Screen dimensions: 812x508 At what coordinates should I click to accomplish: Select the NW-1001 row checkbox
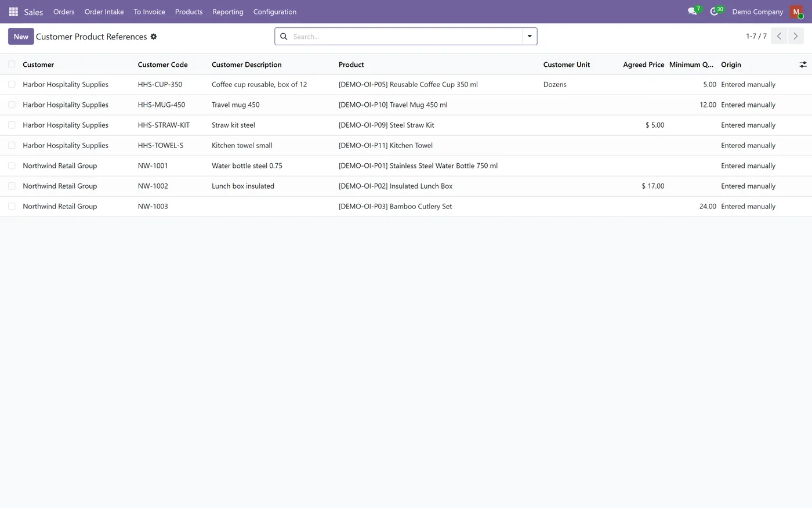coord(12,166)
